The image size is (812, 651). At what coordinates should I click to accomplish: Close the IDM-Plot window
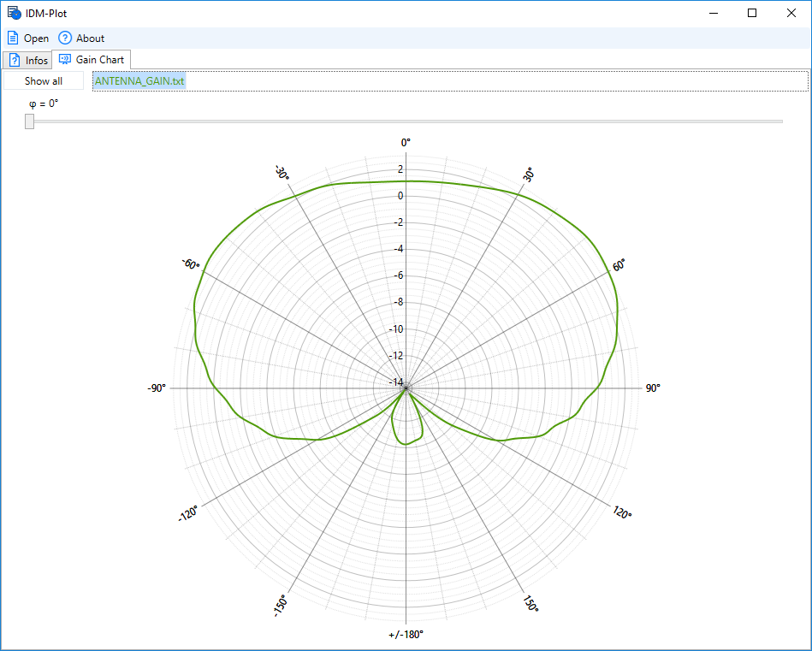click(791, 13)
